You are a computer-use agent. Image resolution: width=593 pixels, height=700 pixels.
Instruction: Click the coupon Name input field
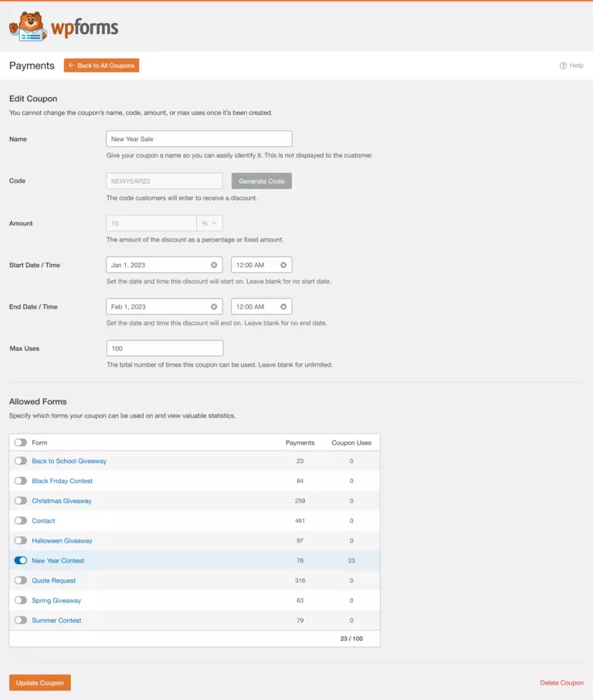[x=198, y=139]
